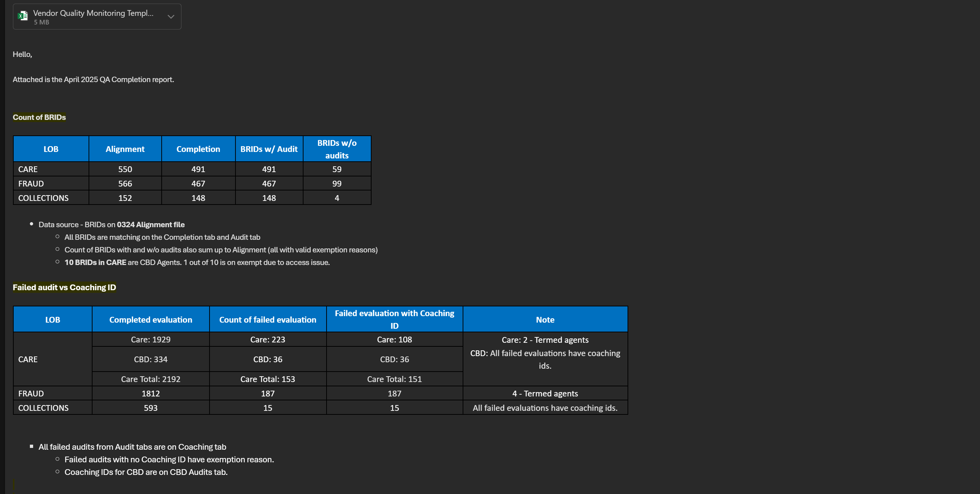Select the FRAUD alignment value 566
This screenshot has width=980, height=494.
125,183
